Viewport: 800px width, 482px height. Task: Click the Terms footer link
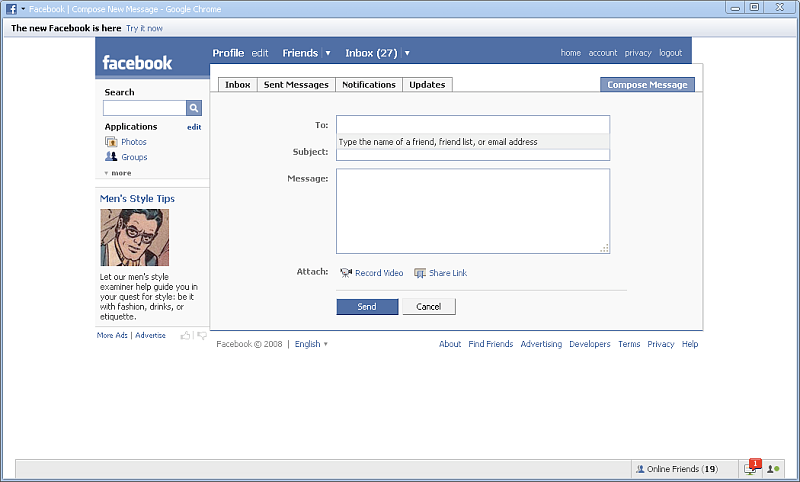(x=629, y=344)
